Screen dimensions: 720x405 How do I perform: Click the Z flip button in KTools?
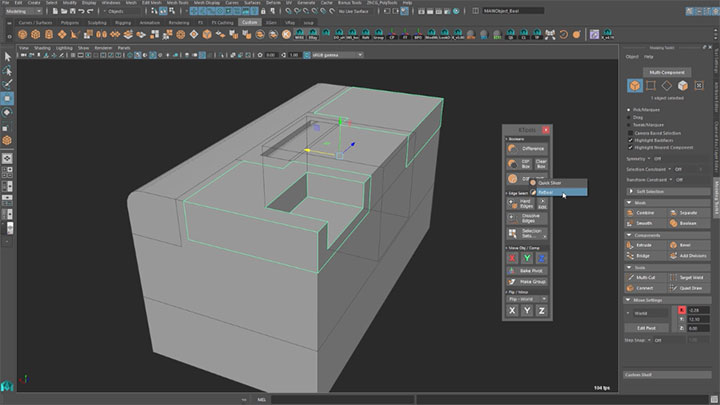click(x=541, y=311)
